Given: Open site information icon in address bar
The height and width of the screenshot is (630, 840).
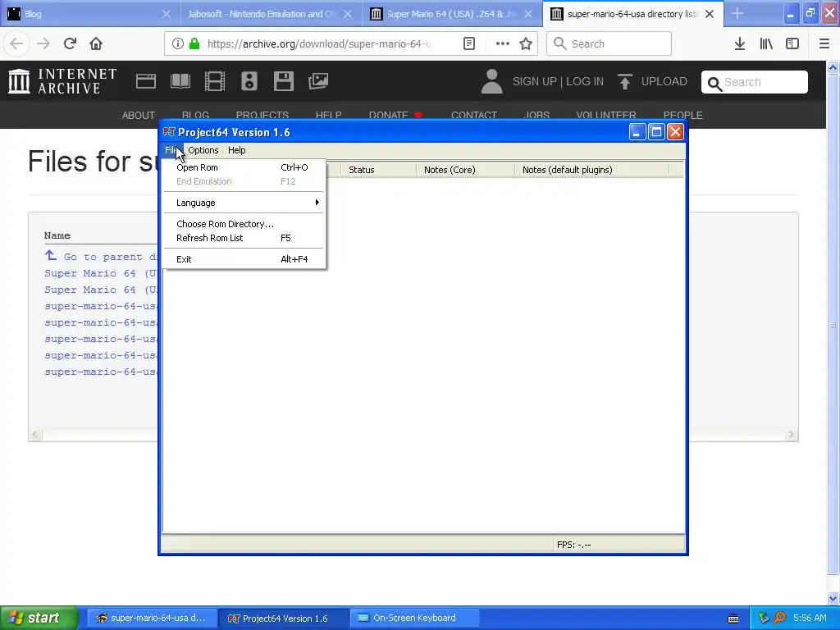Looking at the screenshot, I should coord(178,43).
